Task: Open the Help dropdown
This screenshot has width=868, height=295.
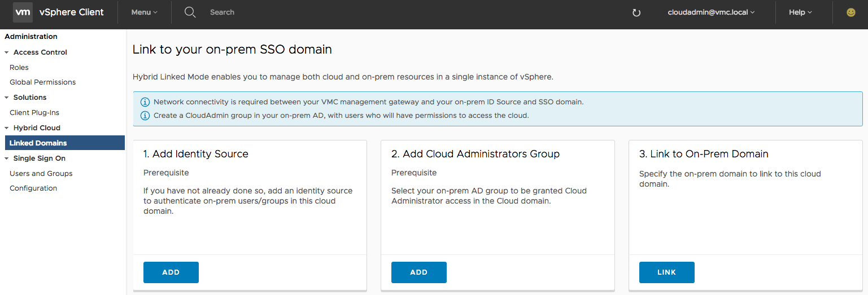Action: [x=800, y=12]
